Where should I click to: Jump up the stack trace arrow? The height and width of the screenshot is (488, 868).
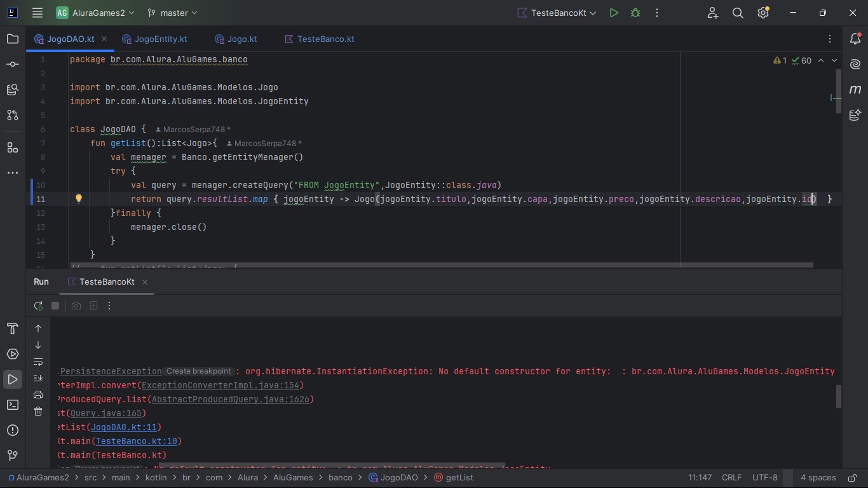[38, 329]
